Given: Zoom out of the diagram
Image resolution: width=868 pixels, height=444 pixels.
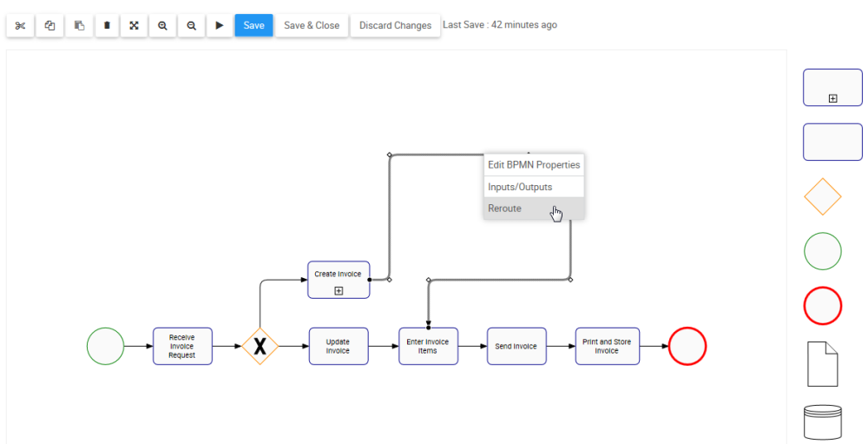Looking at the screenshot, I should 191,25.
